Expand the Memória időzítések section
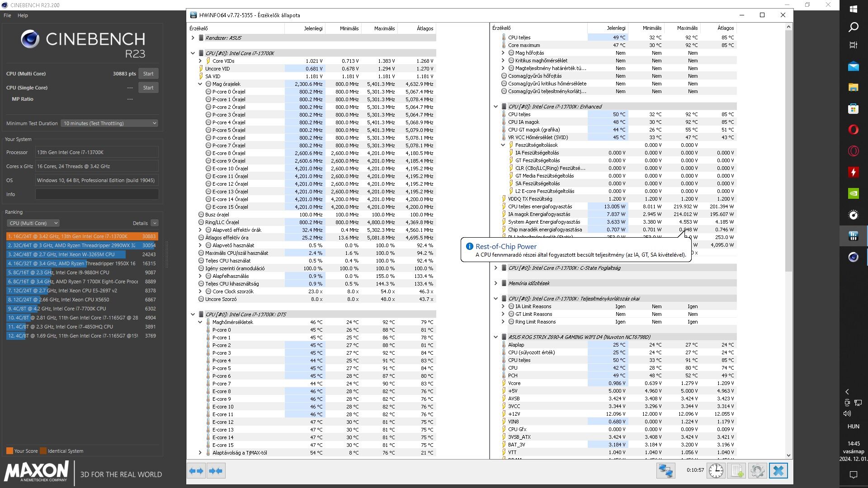Screen dimensions: 868x488 495,283
